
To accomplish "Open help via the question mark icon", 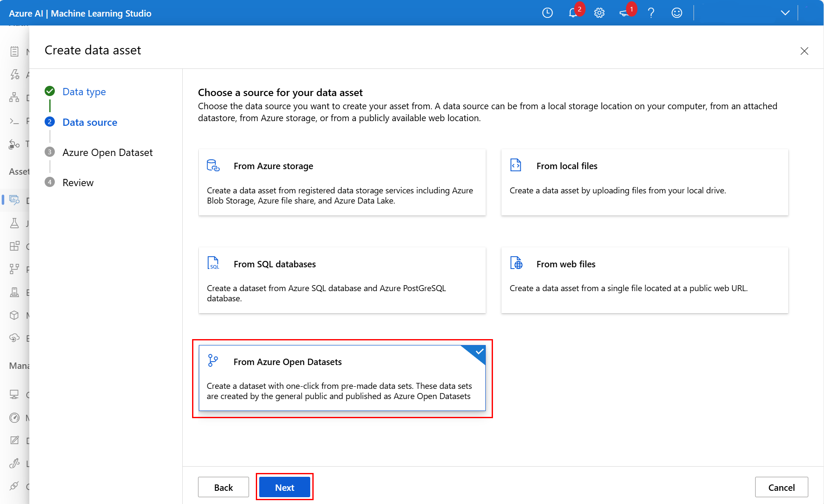I will point(651,13).
